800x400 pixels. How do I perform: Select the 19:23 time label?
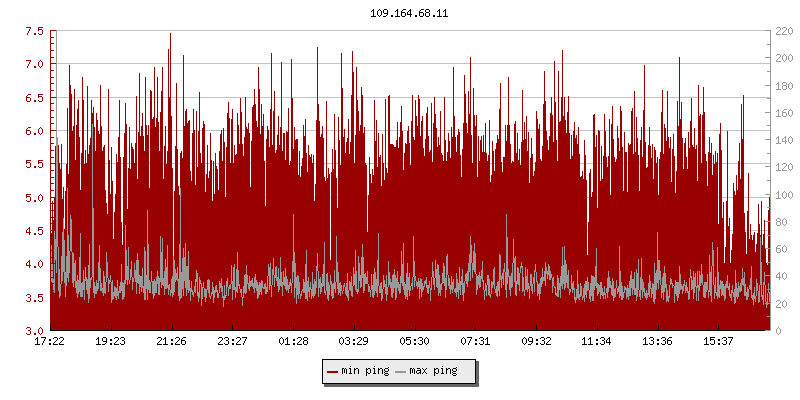click(110, 341)
